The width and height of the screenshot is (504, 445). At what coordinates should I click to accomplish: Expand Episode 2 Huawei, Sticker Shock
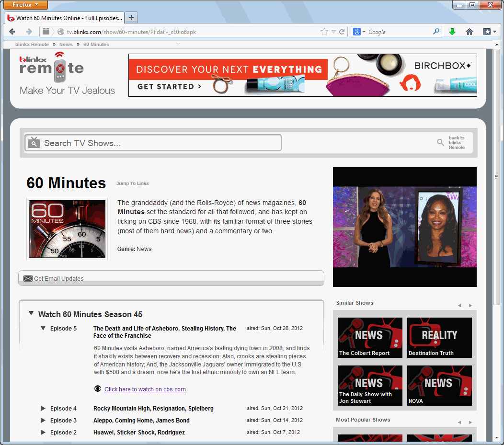(43, 432)
